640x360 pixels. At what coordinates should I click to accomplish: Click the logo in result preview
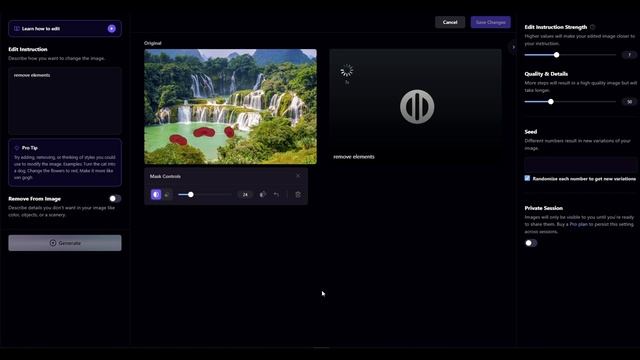tap(417, 107)
